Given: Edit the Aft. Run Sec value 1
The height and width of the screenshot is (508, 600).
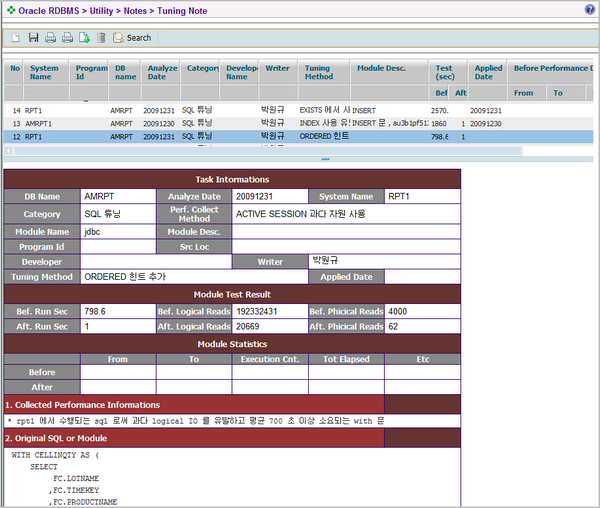Looking at the screenshot, I should 118,326.
